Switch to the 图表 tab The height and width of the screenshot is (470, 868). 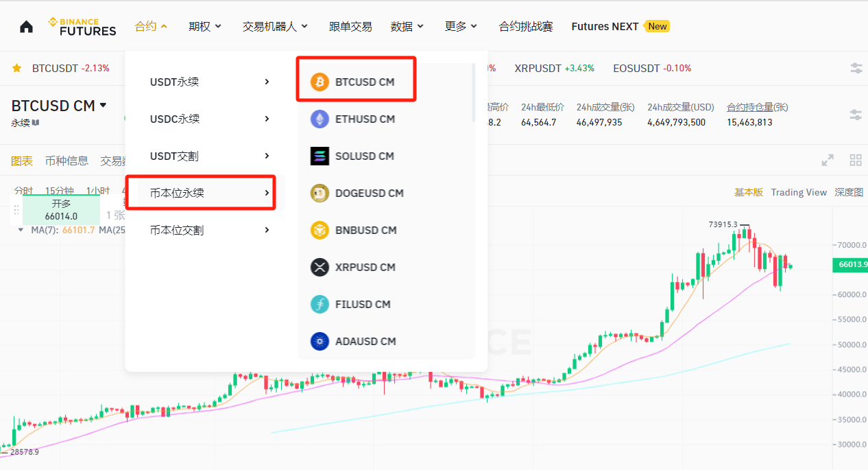[22, 161]
